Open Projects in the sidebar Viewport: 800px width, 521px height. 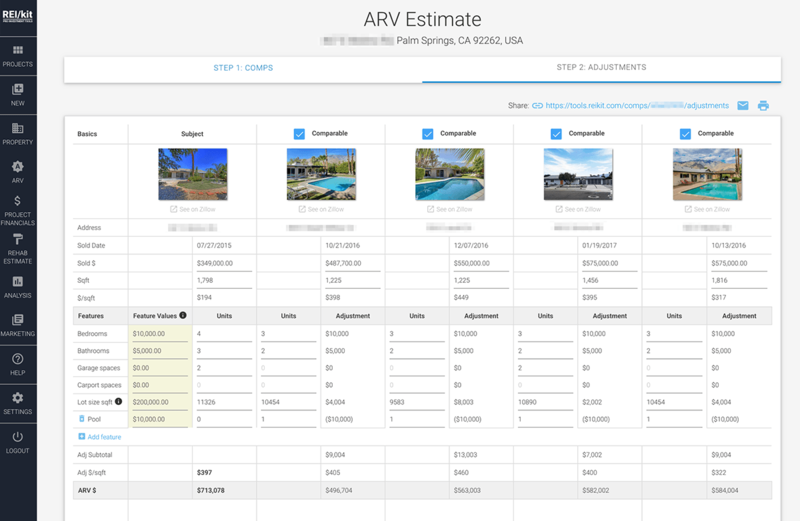pos(18,55)
